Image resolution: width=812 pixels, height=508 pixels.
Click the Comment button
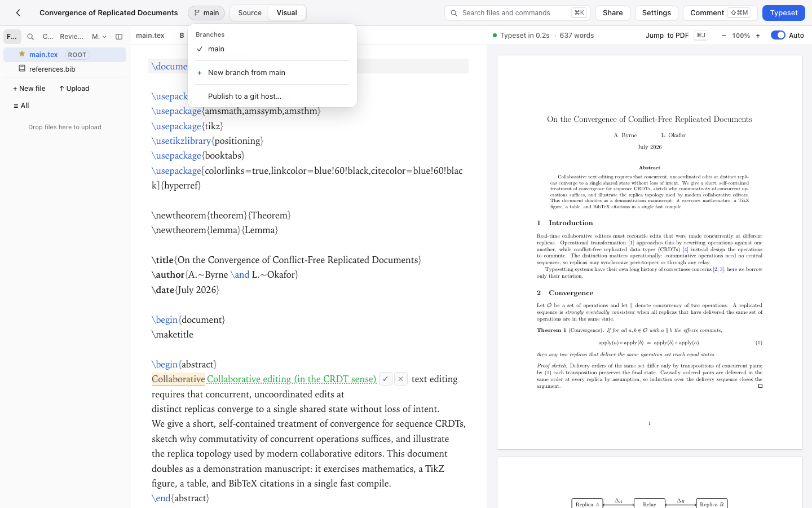[x=720, y=12]
